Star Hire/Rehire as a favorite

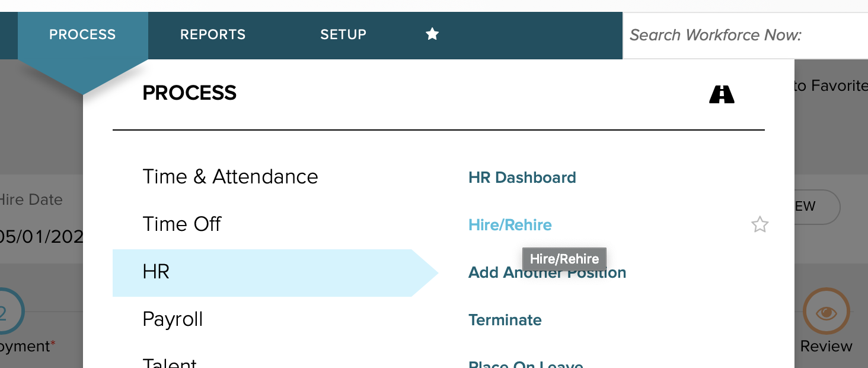pos(759,225)
